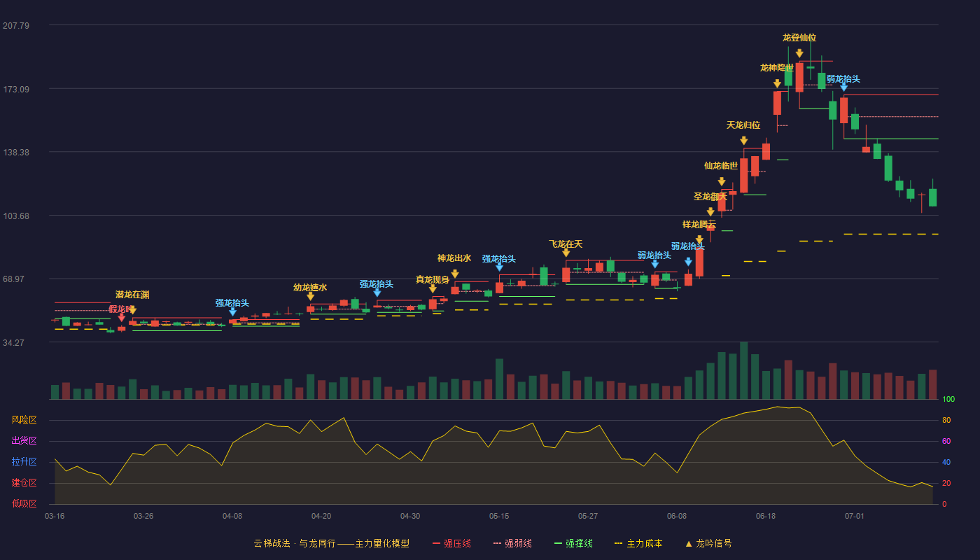Screen dimensions: 980x560
Task: Click the yellow arrow under 圣龙御天
Action: click(710, 211)
